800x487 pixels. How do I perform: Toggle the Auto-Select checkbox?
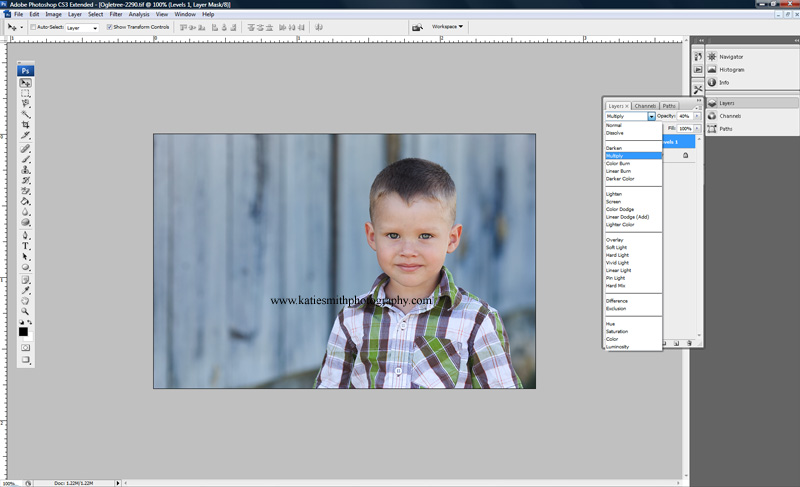[x=33, y=27]
